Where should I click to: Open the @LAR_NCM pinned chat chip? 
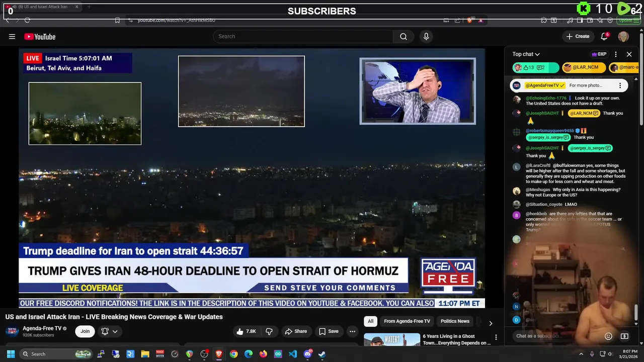click(584, 67)
